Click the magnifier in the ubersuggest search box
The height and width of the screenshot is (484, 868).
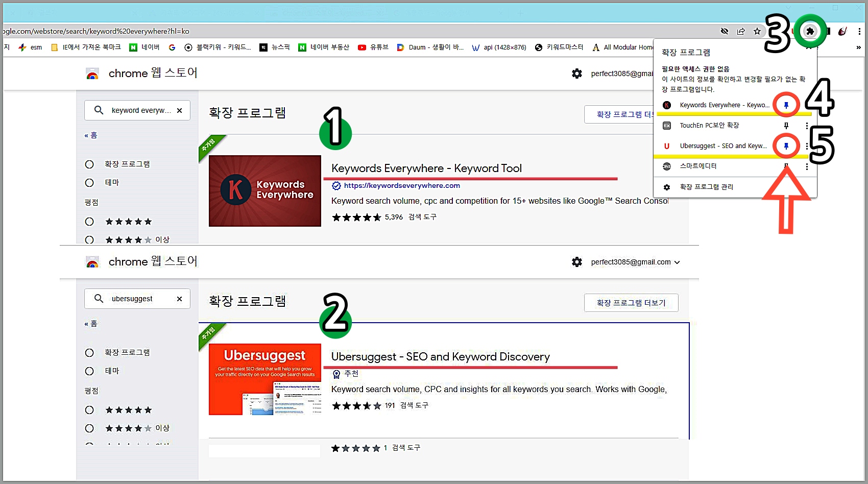click(x=99, y=298)
